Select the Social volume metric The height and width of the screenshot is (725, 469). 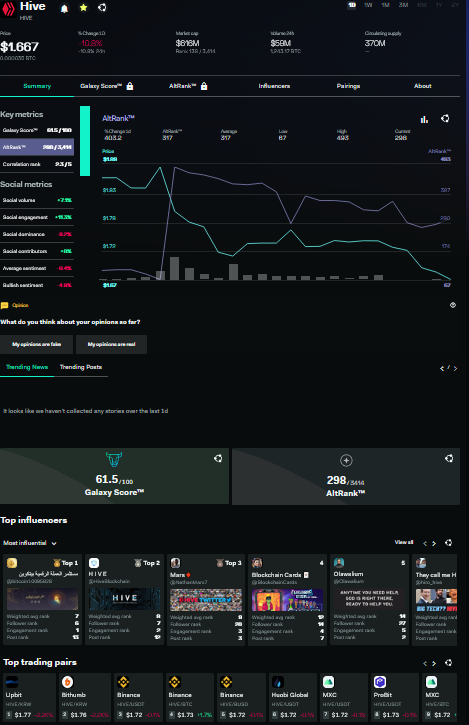point(37,200)
